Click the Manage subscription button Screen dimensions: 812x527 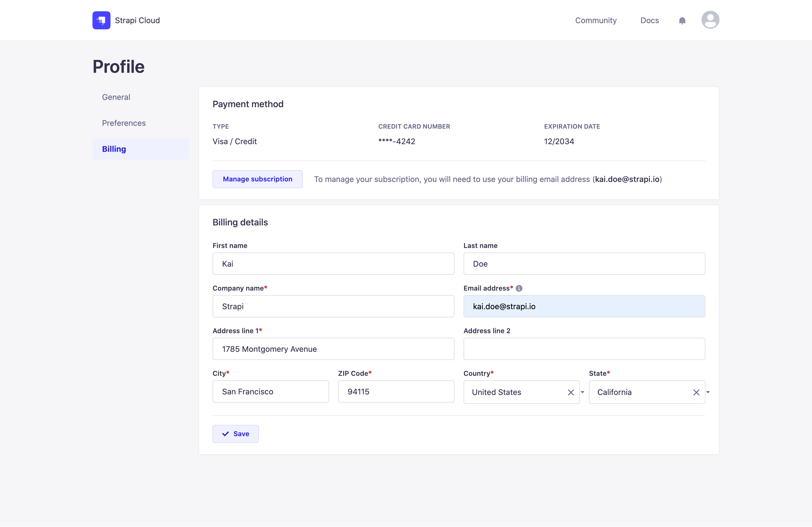point(257,179)
